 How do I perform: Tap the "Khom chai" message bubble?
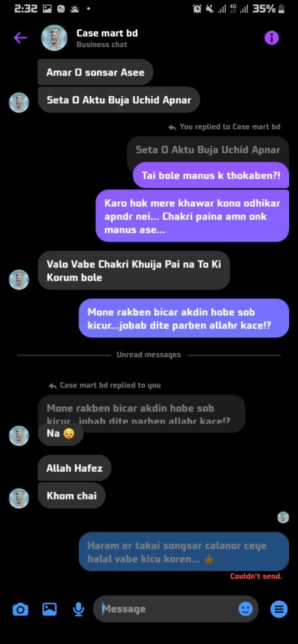point(72,496)
